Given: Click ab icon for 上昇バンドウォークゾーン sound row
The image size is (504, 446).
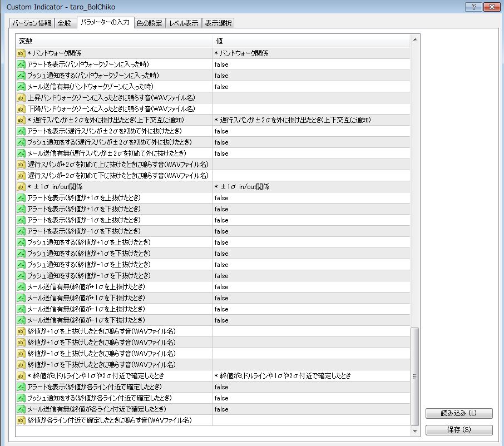Looking at the screenshot, I should point(21,98).
